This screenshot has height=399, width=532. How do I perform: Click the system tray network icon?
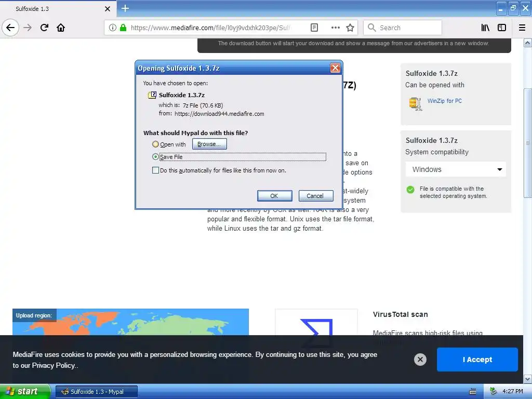pos(494,392)
